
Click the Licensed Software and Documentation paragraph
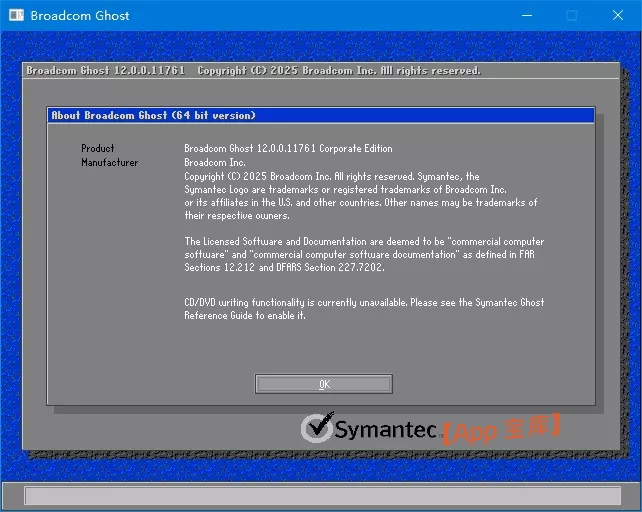pyautogui.click(x=364, y=254)
